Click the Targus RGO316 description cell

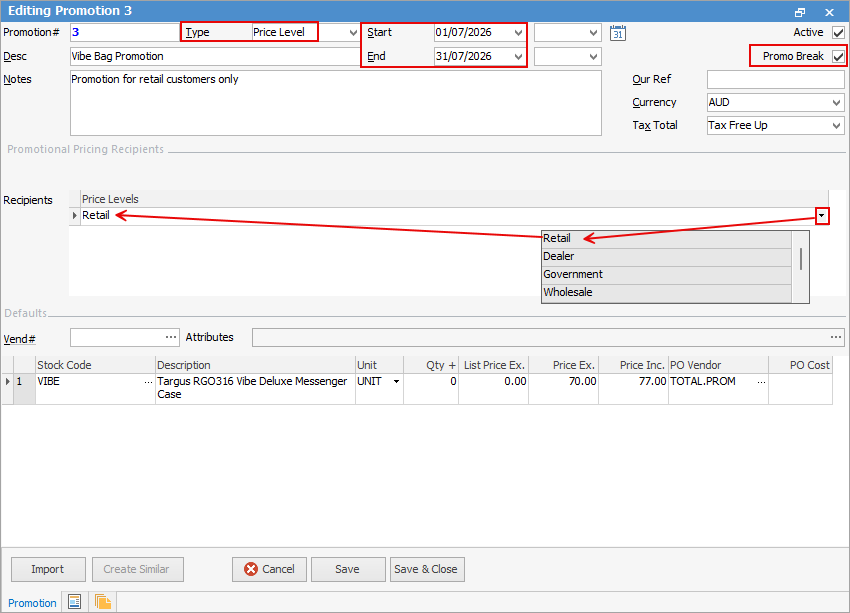click(x=255, y=388)
